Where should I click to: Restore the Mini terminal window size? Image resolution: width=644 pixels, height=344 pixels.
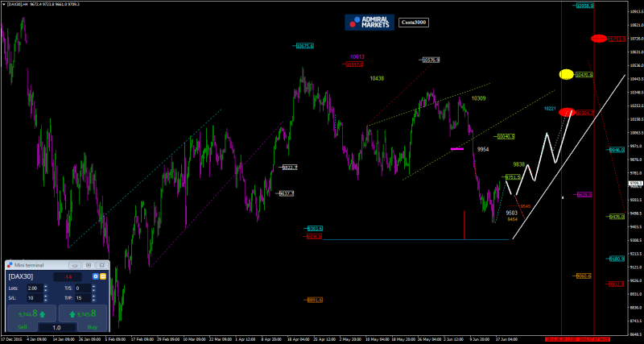pyautogui.click(x=89, y=264)
